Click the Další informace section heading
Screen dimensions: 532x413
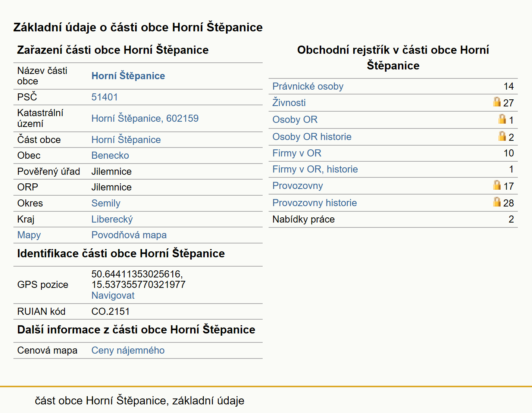(136, 330)
